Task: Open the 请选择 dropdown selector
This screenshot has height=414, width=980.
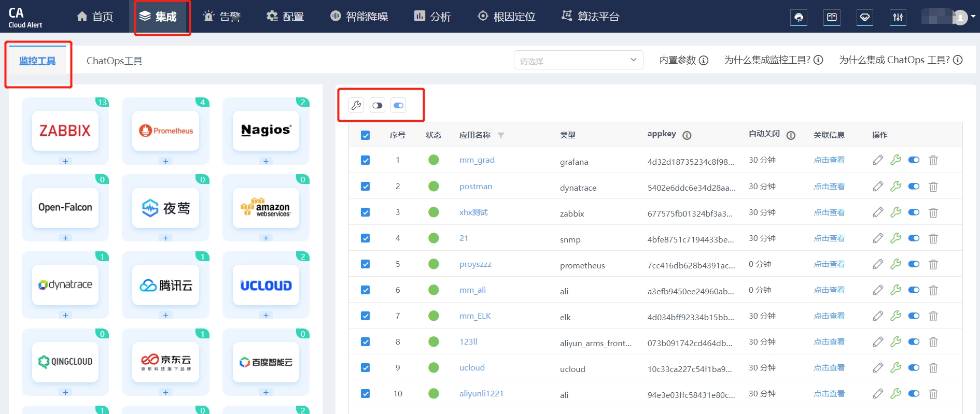Action: pos(578,60)
